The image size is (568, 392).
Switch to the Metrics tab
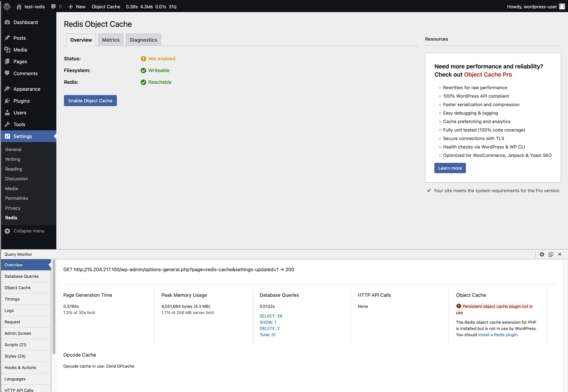(111, 40)
